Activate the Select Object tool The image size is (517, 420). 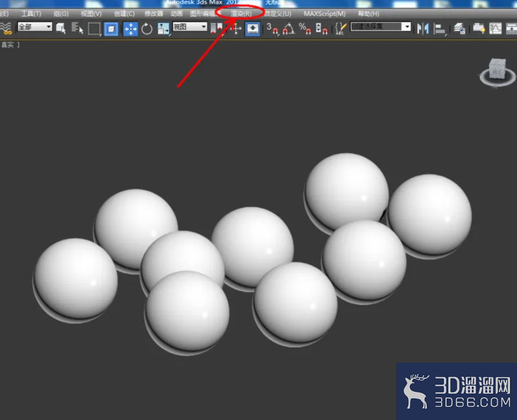(60, 28)
